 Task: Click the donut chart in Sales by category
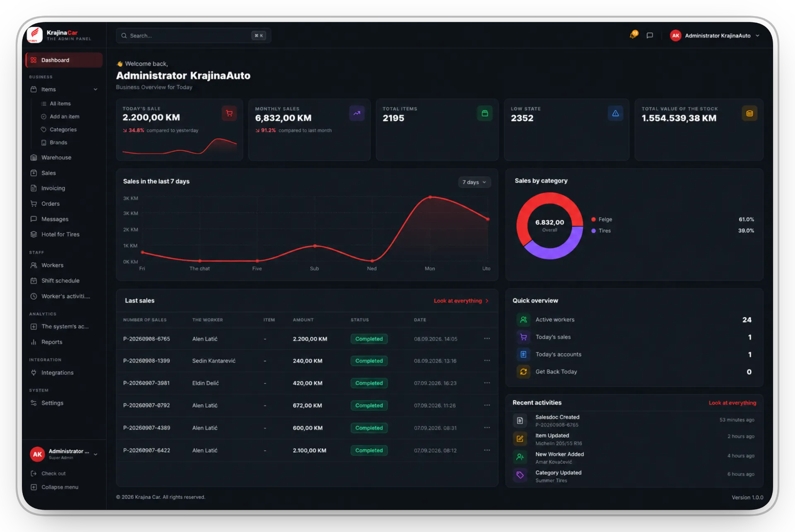tap(550, 226)
